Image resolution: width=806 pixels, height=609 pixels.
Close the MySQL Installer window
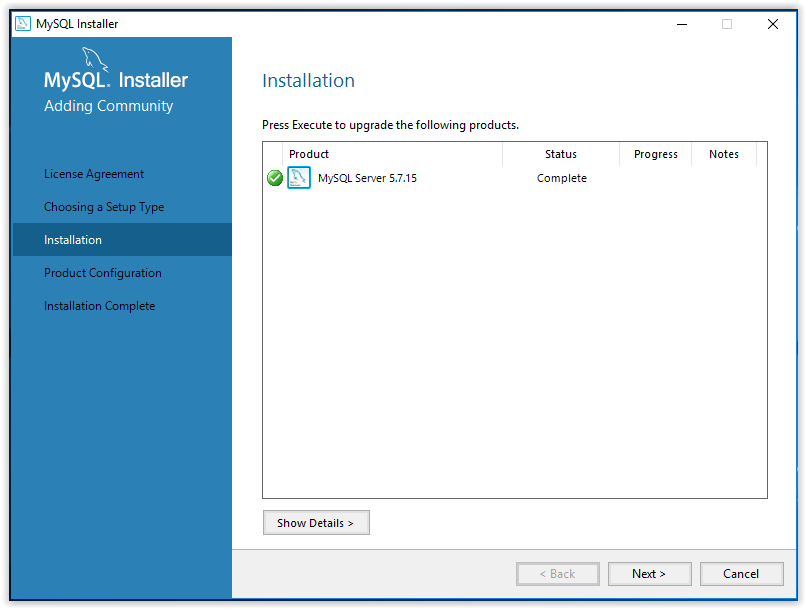click(773, 24)
